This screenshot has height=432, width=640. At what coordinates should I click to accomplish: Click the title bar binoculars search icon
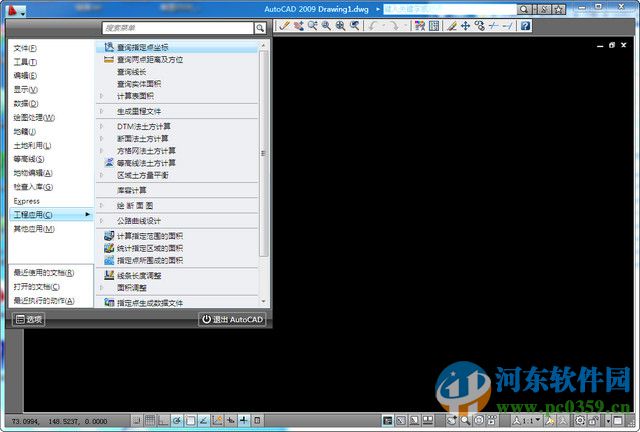[524, 9]
